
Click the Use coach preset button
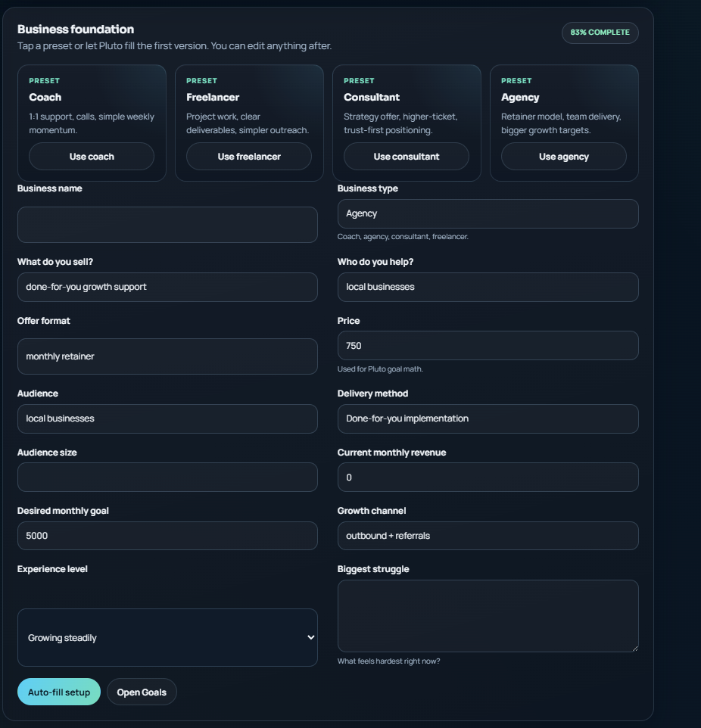(x=92, y=156)
